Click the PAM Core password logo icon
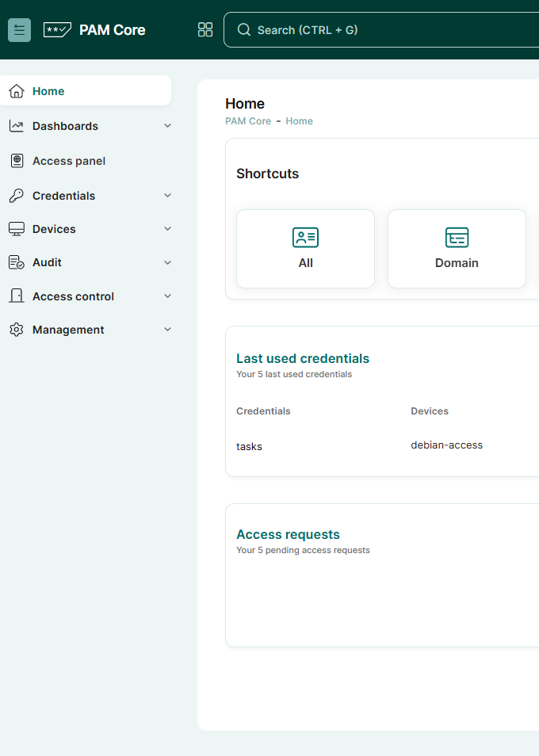Viewport: 539px width, 756px height. click(x=57, y=30)
